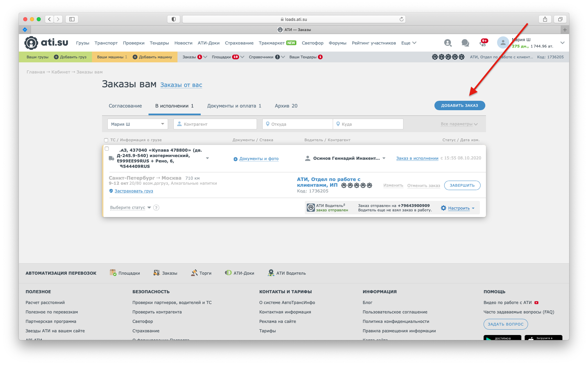This screenshot has width=588, height=365.
Task: Open the Заказы dropdown in sub-navigation
Action: [x=195, y=57]
